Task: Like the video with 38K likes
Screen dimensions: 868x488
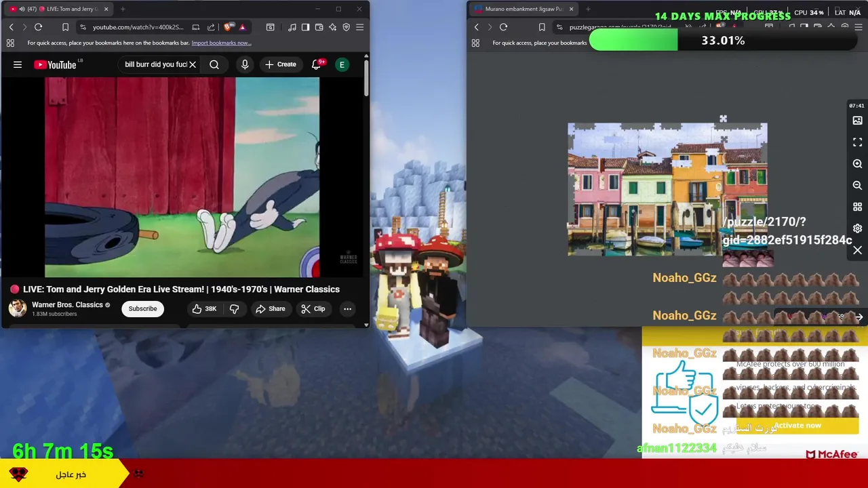Action: (x=203, y=309)
